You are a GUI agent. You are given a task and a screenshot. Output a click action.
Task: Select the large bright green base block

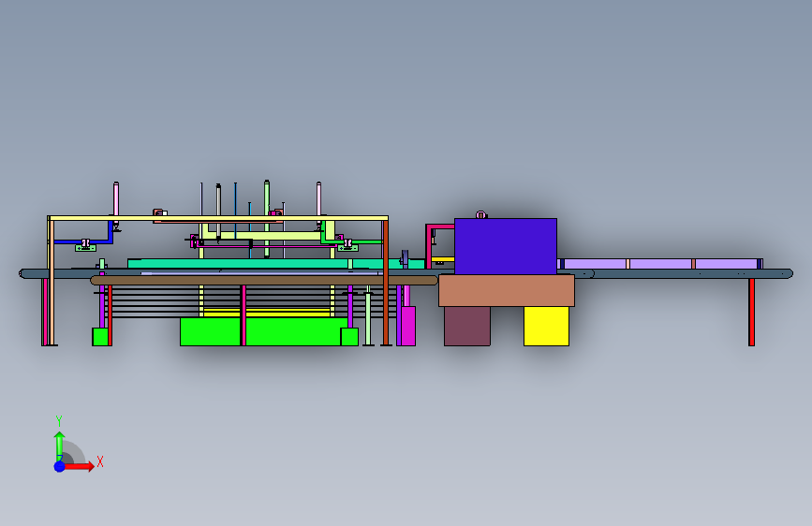(x=264, y=332)
